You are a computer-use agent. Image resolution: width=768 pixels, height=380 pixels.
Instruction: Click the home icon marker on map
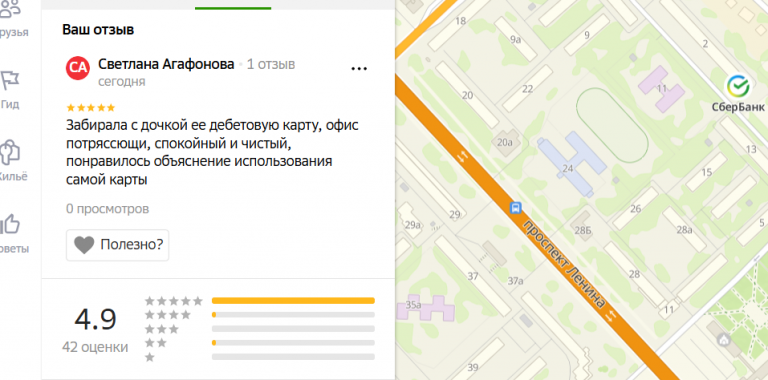[724, 339]
